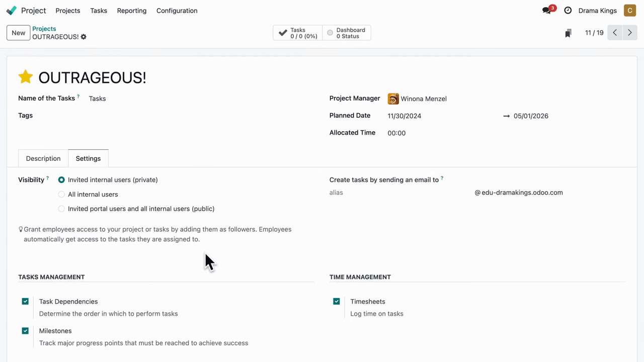Select the All internal users visibility option
644x362 pixels.
point(61,195)
